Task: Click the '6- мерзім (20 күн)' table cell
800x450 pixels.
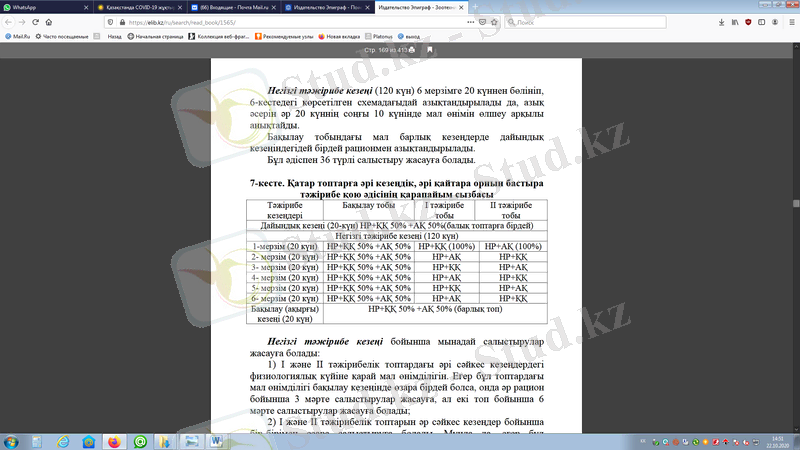Action: click(x=285, y=298)
